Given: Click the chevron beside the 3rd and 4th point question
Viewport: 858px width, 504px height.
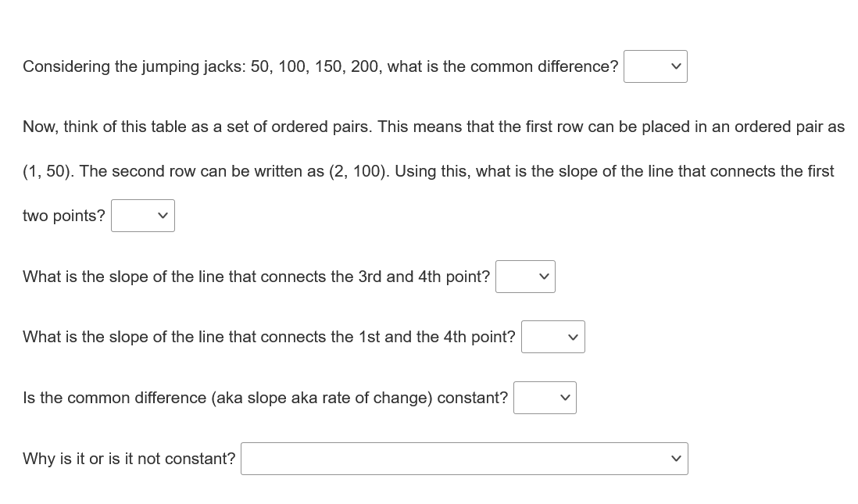Looking at the screenshot, I should tap(545, 277).
